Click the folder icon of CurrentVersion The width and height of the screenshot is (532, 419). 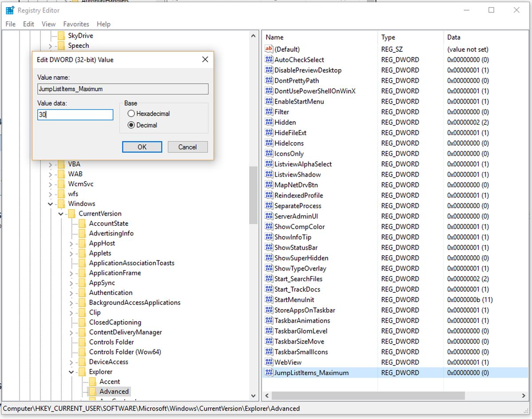click(x=72, y=213)
